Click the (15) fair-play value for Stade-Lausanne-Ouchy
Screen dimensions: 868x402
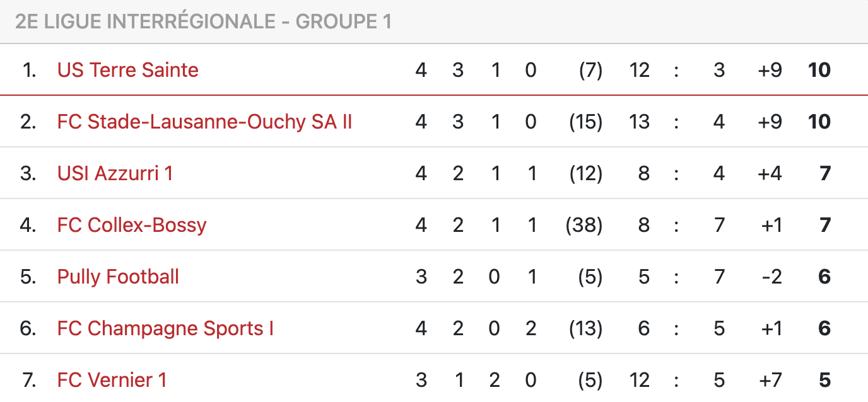(585, 122)
